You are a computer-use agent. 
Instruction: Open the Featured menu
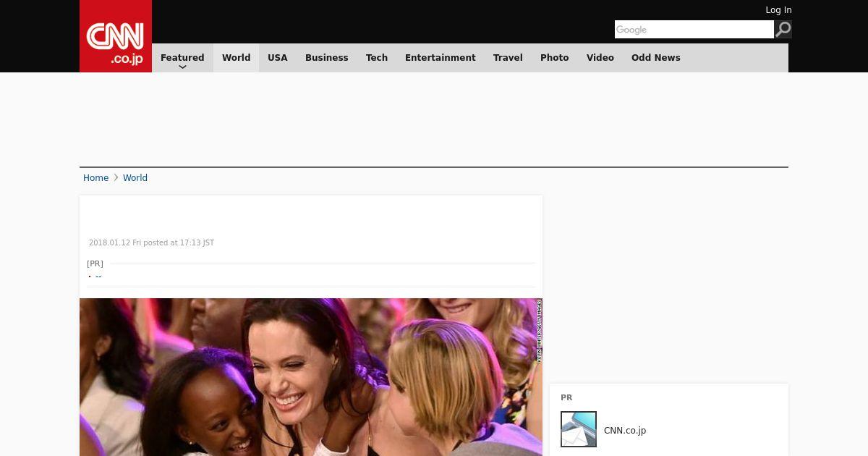(x=182, y=58)
